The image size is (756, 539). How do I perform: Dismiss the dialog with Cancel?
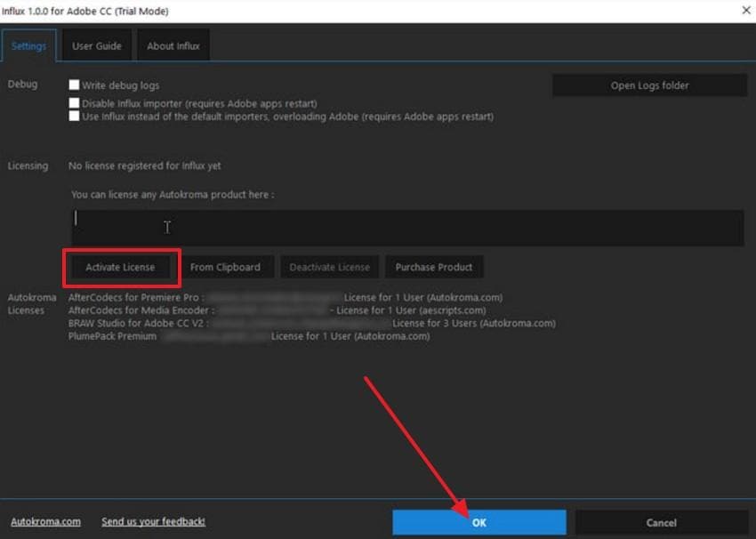662,522
